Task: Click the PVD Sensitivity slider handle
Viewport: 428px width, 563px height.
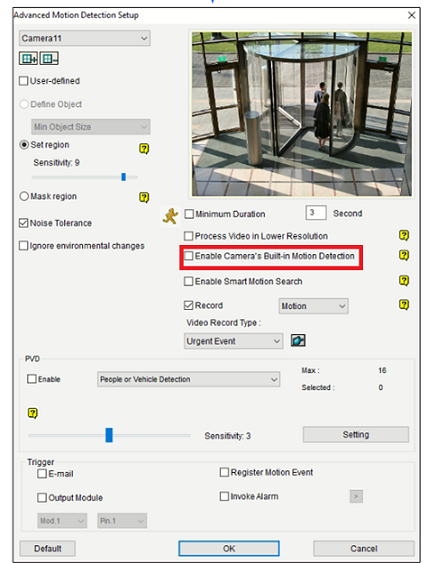Action: (x=109, y=435)
